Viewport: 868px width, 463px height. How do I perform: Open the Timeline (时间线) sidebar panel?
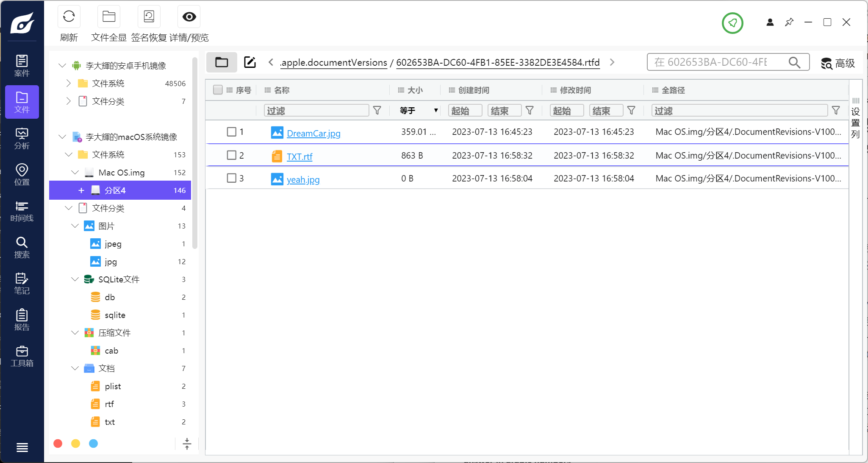22,211
